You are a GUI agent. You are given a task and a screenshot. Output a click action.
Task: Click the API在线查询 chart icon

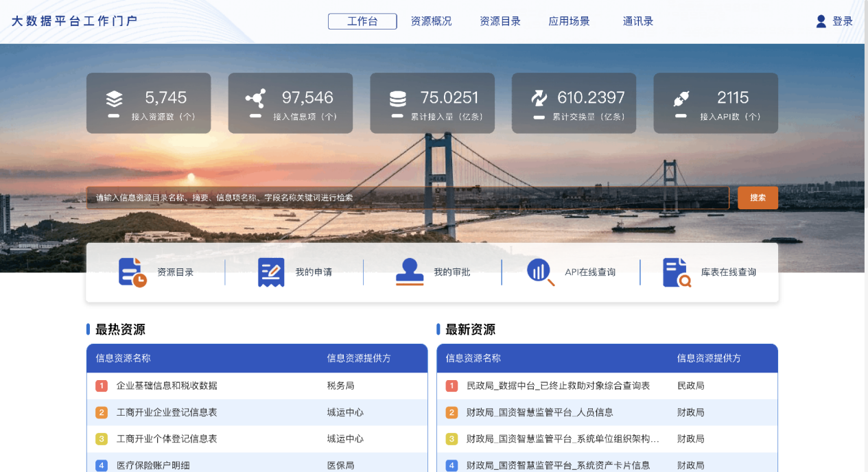coord(540,271)
